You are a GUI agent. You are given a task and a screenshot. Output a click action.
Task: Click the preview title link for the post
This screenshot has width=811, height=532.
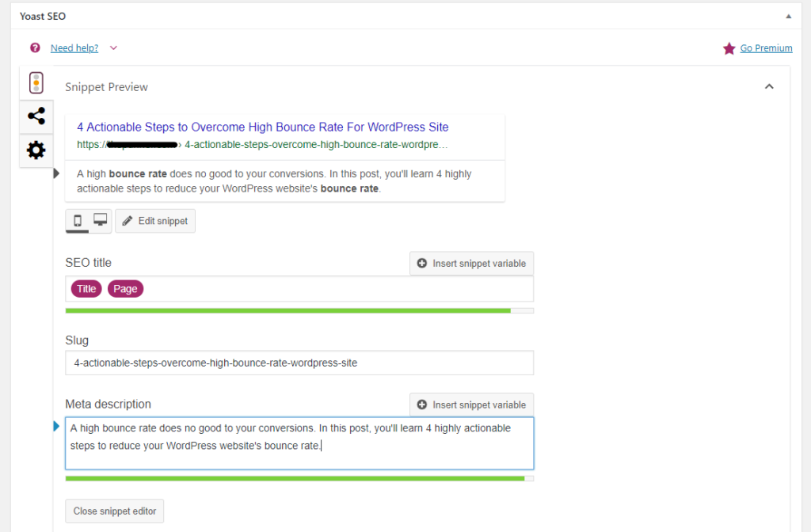pyautogui.click(x=262, y=127)
